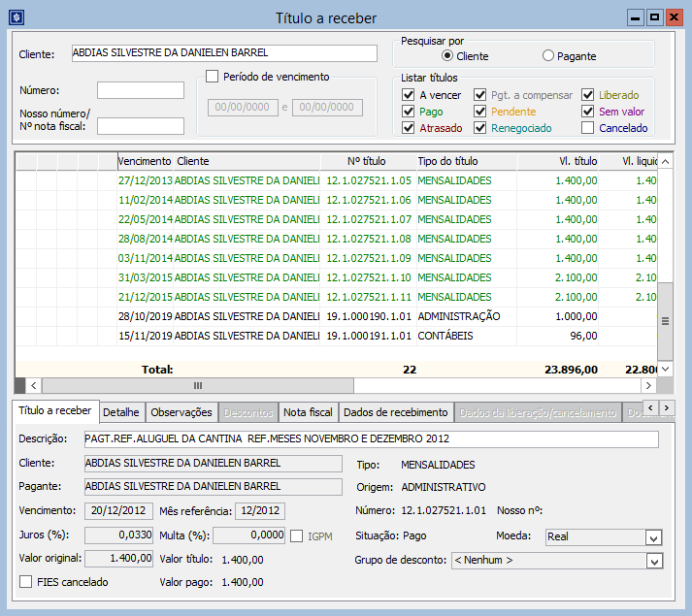Switch to the Detalhe tab
Screen dimensions: 692x616
coord(122,412)
